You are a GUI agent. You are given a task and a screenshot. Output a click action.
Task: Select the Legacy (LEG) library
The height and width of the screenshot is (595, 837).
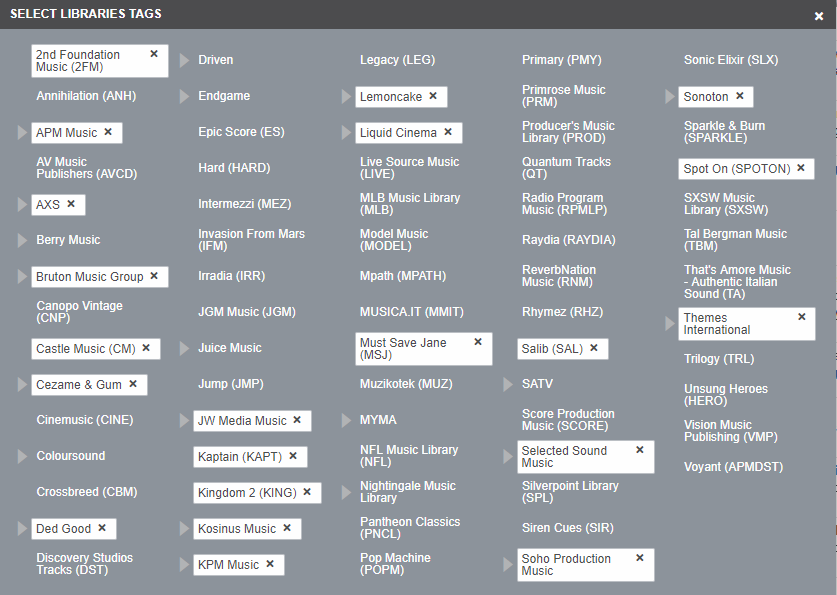click(397, 60)
